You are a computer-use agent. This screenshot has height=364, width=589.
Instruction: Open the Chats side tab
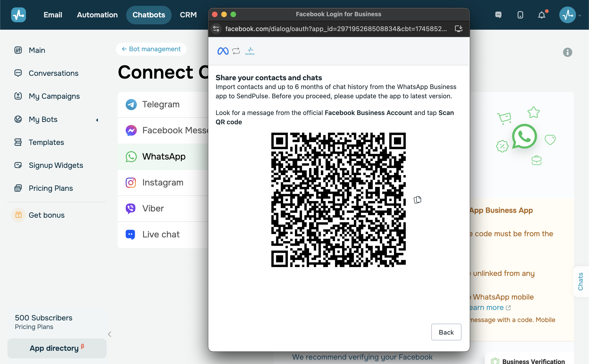(x=581, y=281)
